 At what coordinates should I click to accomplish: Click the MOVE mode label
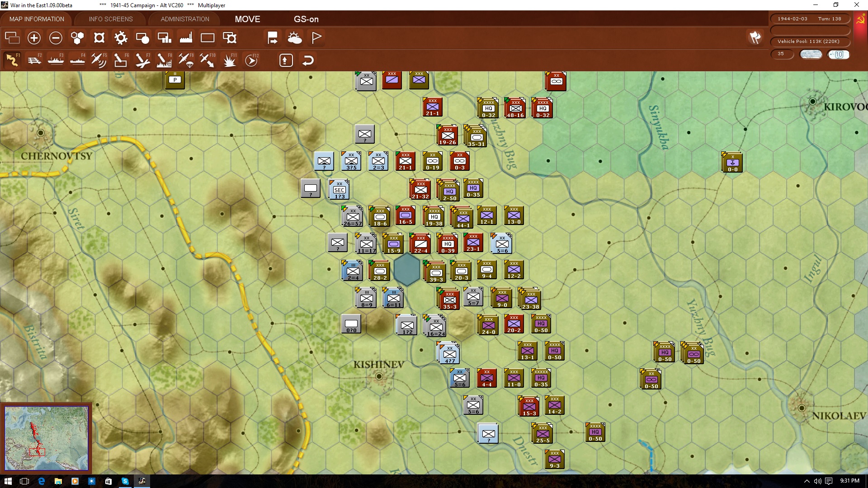[247, 19]
